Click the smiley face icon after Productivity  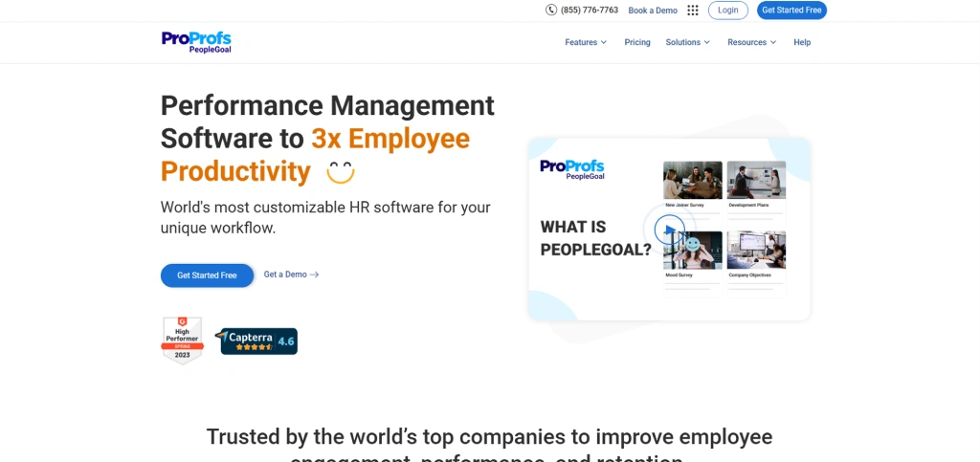point(341,171)
